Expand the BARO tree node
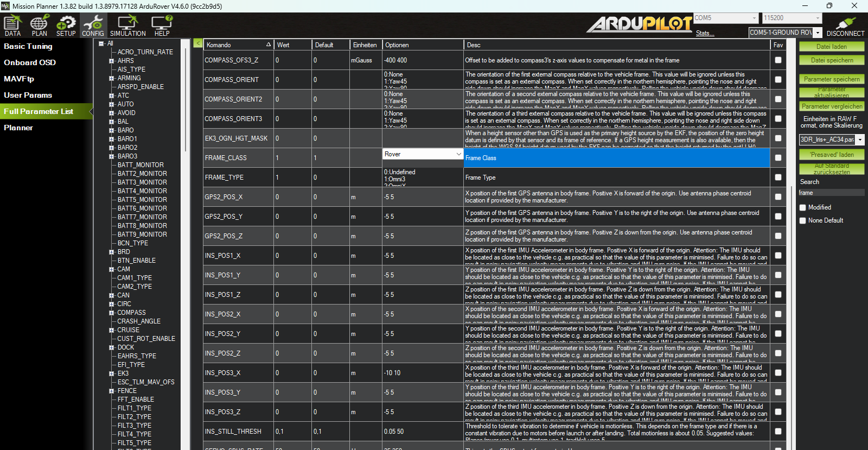This screenshot has width=868, height=450. pyautogui.click(x=111, y=130)
